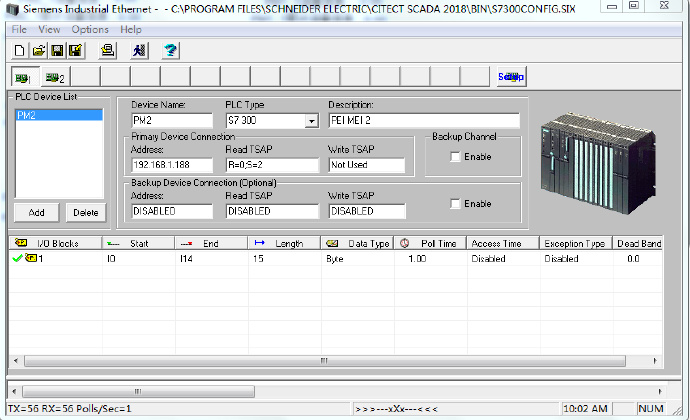This screenshot has width=690, height=420.
Task: Click the I/O blocks table horizontal scrollbar thumb
Action: pyautogui.click(x=324, y=361)
